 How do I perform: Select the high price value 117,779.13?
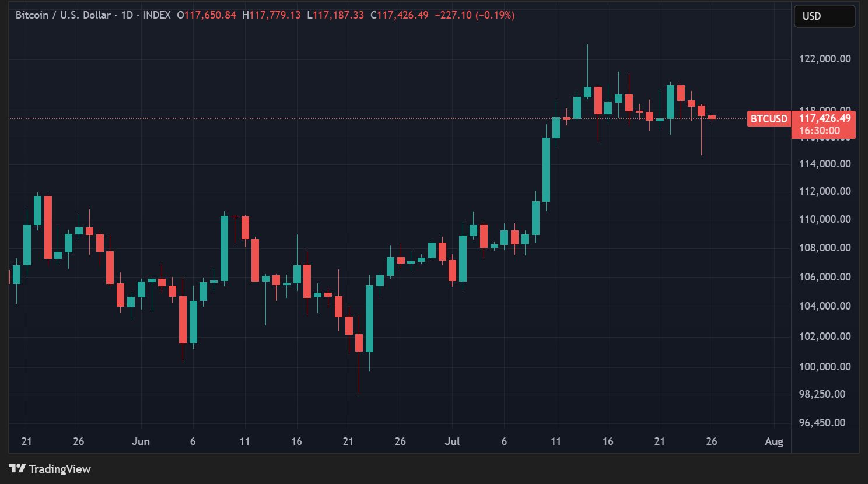pyautogui.click(x=275, y=15)
